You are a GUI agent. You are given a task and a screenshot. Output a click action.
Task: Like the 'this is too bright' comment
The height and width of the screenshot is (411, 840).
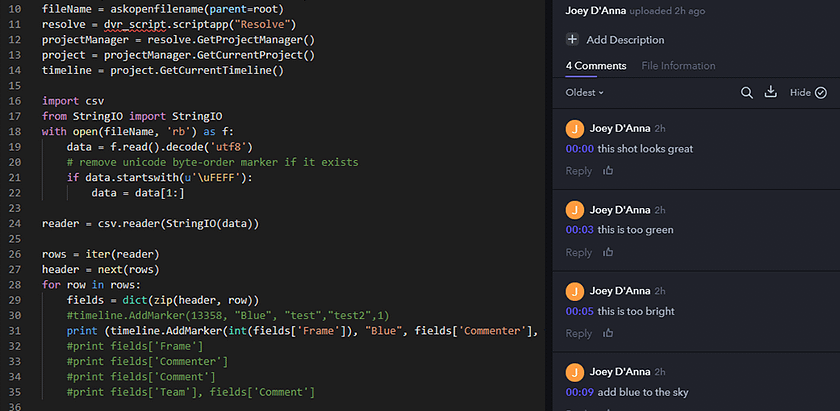click(x=608, y=333)
